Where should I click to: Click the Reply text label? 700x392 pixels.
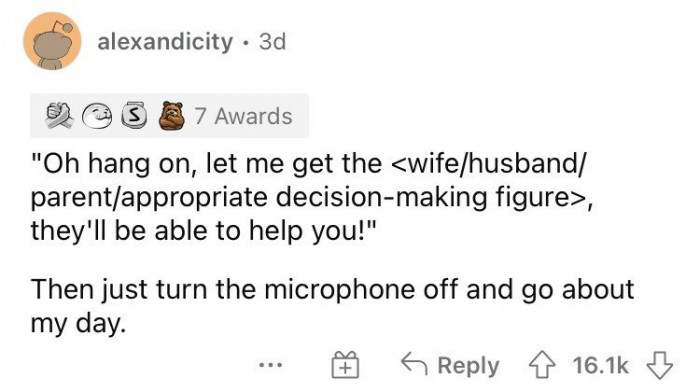click(x=468, y=366)
